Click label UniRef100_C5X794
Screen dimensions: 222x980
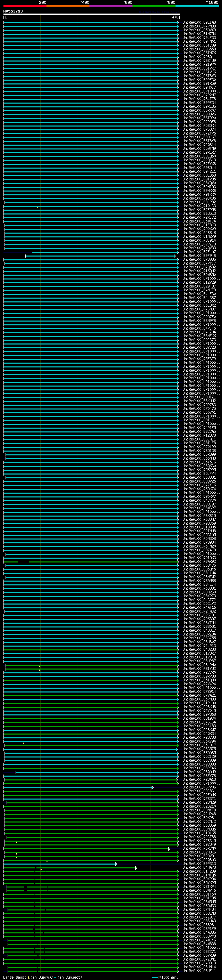coord(199,741)
